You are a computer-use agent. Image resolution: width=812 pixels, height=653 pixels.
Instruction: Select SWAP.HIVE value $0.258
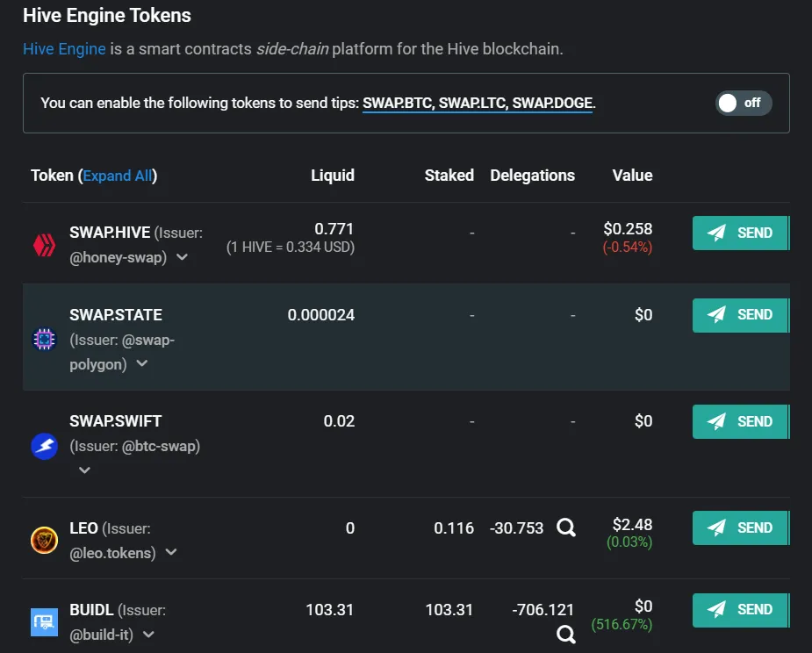point(628,229)
